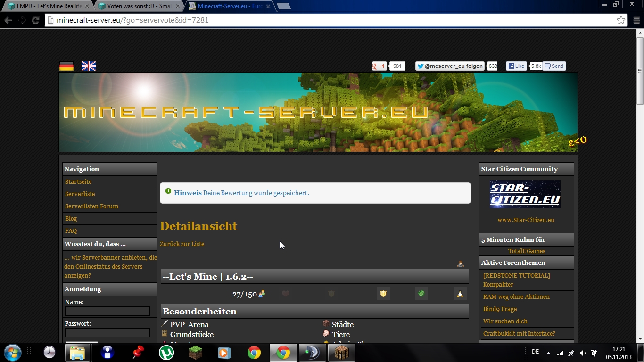Click the Facebook Like button

(x=516, y=66)
